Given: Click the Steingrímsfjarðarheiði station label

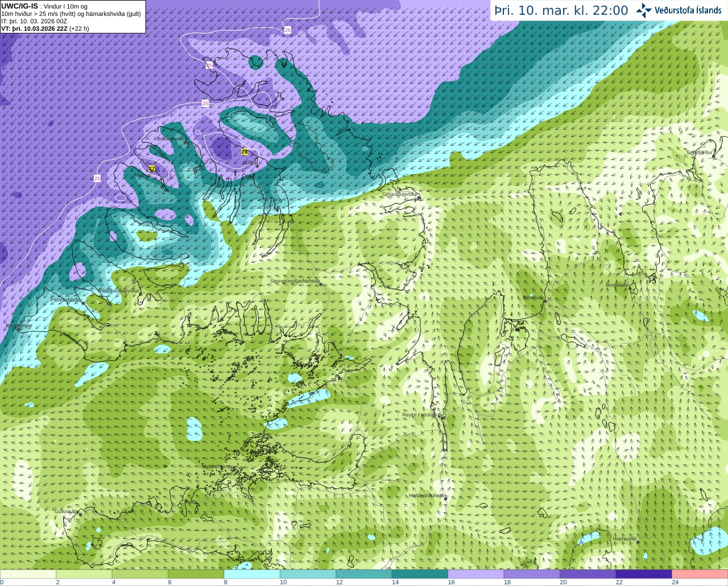Looking at the screenshot, I should click(x=294, y=281).
